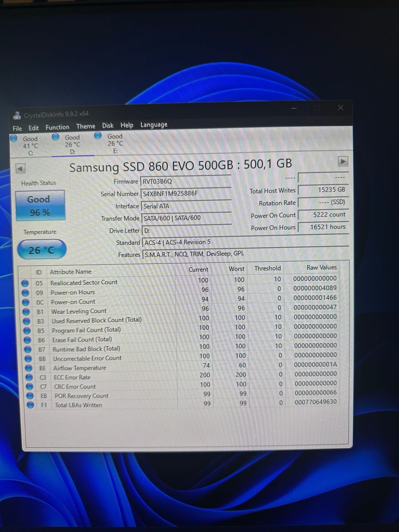Click the status circle for ECC Error Rate
399x532 pixels.
tap(29, 377)
